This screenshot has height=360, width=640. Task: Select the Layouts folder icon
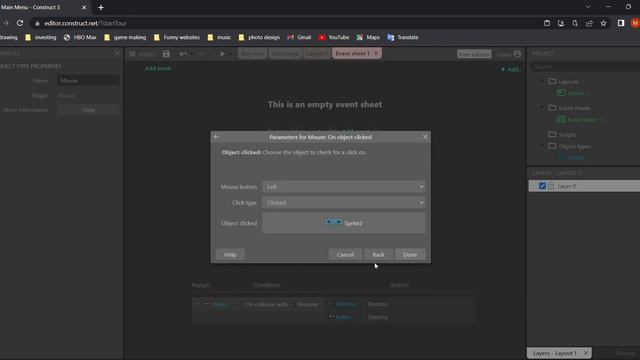point(552,81)
